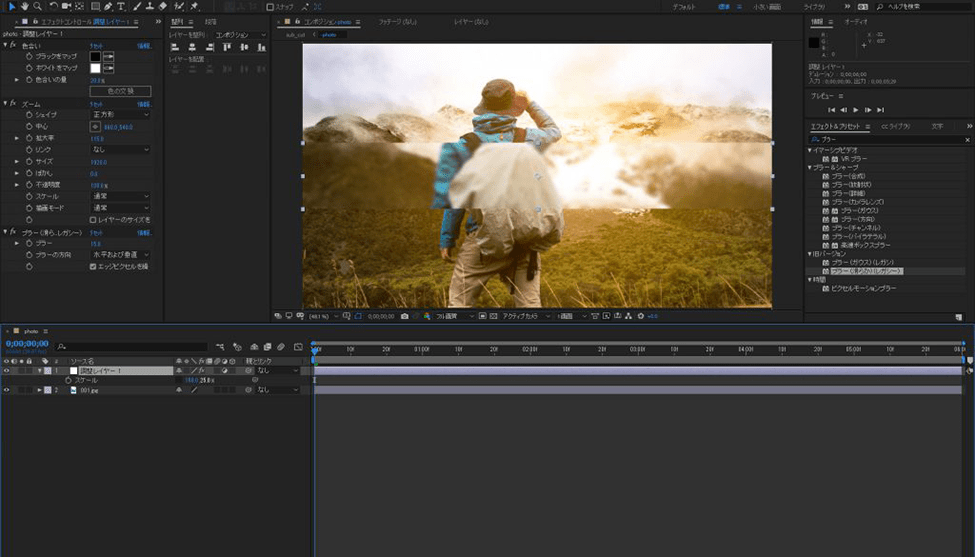Image resolution: width=975 pixels, height=557 pixels.
Task: Hide the 調整レイヤー 1 layer eye toggle
Action: (7, 371)
